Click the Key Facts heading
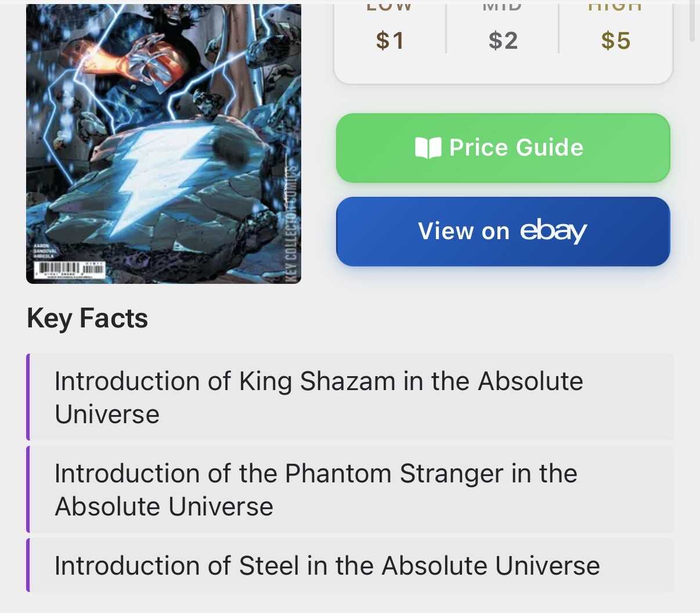Image resolution: width=700 pixels, height=613 pixels. [88, 319]
